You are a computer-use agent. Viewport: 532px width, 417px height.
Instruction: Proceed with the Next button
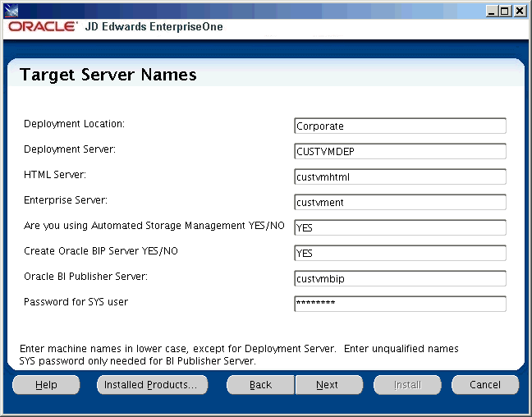pos(328,385)
